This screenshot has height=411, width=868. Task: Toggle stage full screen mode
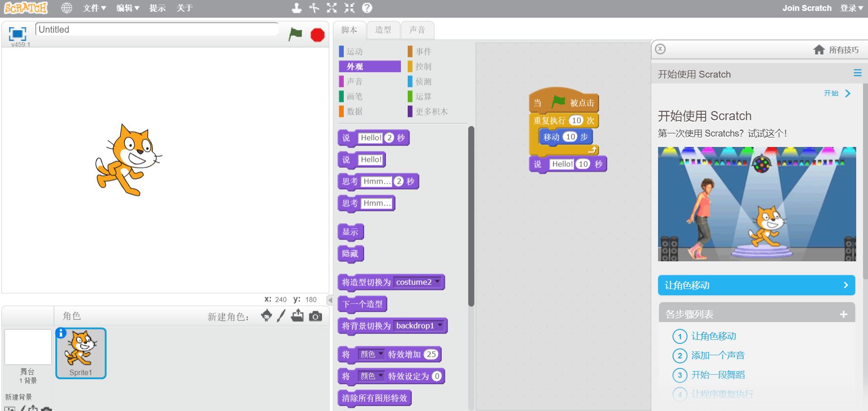coord(17,33)
